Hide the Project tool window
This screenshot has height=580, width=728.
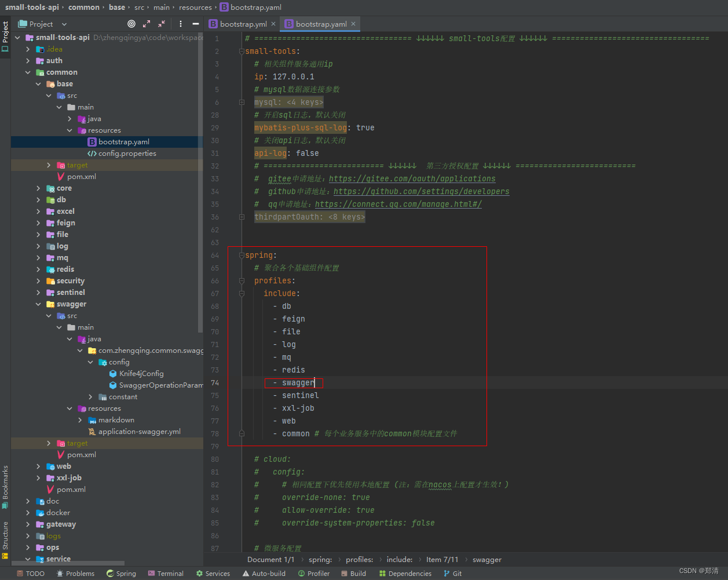(196, 24)
